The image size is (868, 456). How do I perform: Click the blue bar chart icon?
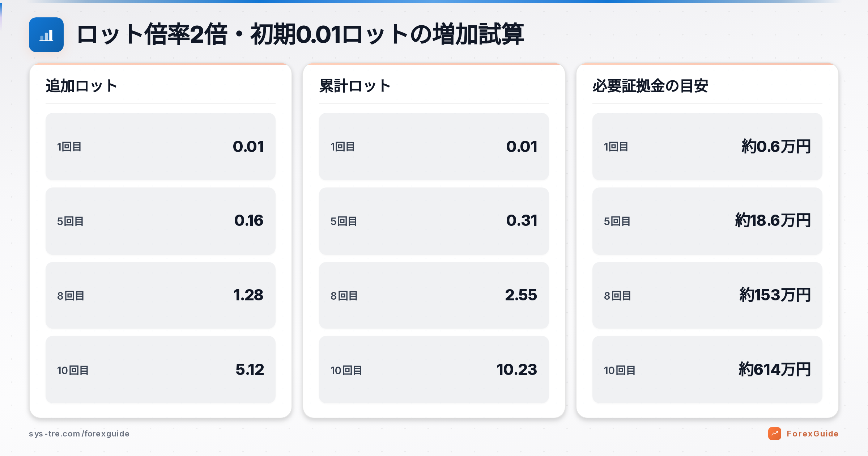coord(46,35)
